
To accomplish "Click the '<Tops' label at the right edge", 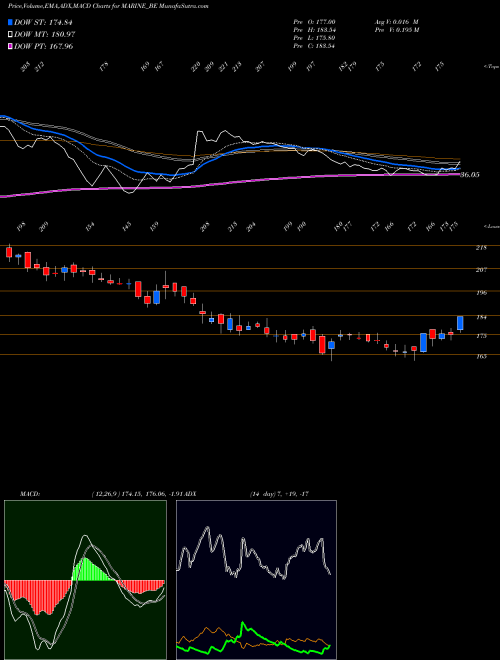I will [491, 67].
